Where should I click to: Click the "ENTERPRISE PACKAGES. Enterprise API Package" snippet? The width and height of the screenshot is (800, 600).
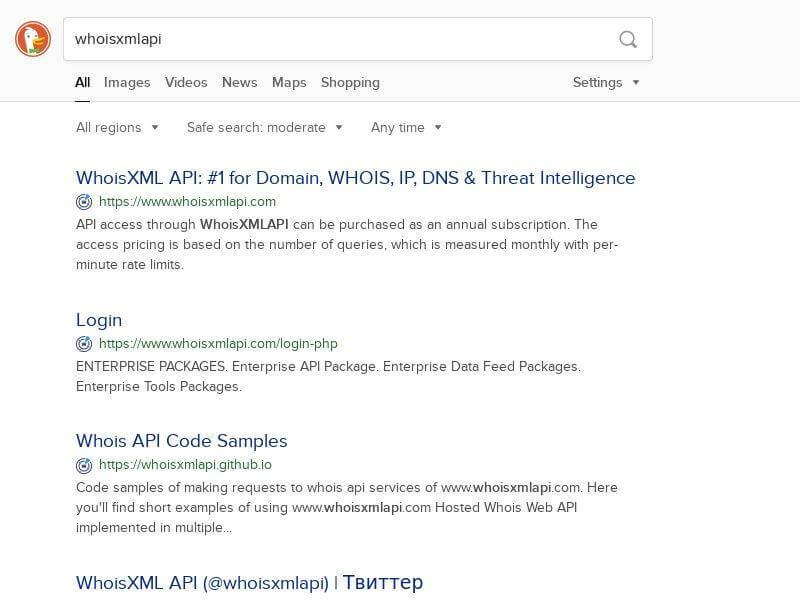[329, 377]
